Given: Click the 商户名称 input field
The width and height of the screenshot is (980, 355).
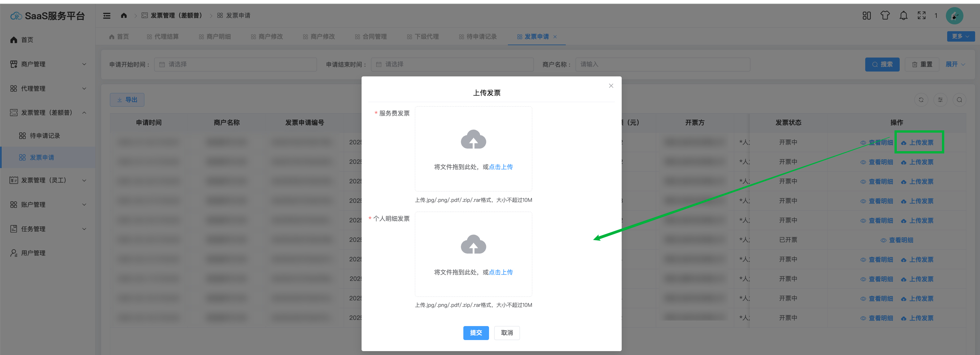Looking at the screenshot, I should click(662, 65).
